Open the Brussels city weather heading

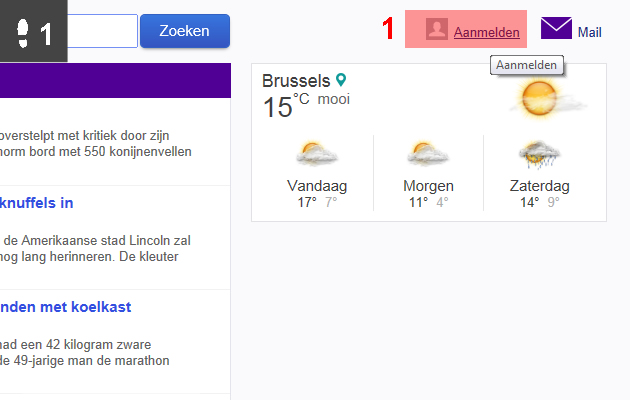(x=296, y=81)
